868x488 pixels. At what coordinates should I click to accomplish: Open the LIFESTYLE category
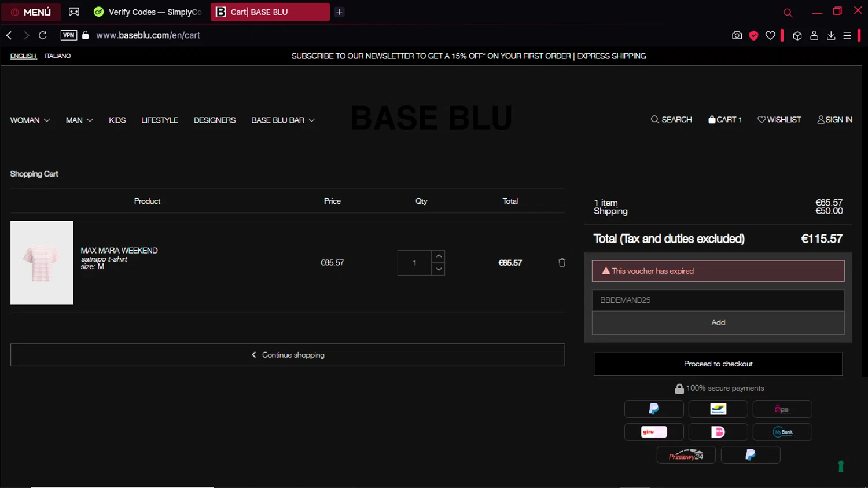[160, 120]
